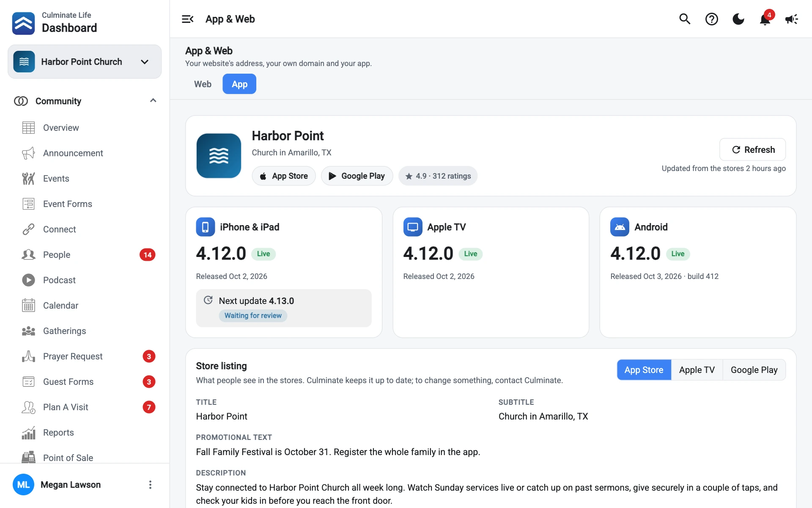
Task: Open Reports in the sidebar
Action: click(x=85, y=433)
